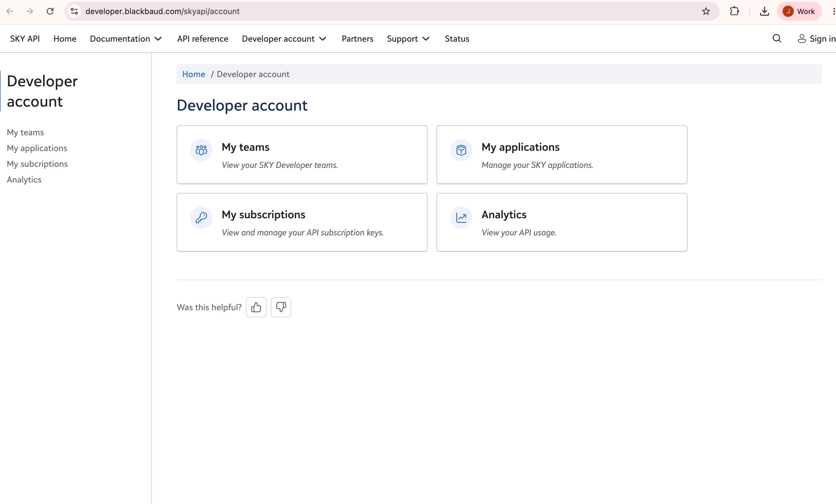Click the My subscriptions key icon
This screenshot has width=836, height=504.
tap(201, 217)
